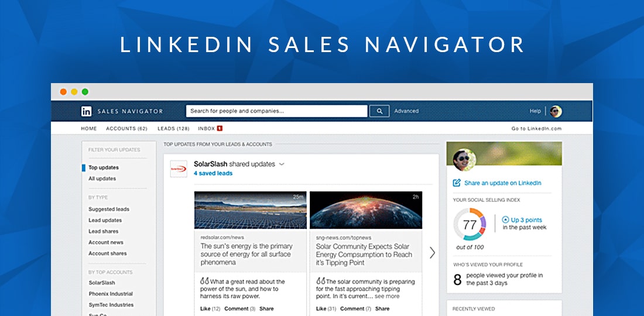Filter by Suggested leads

109,209
